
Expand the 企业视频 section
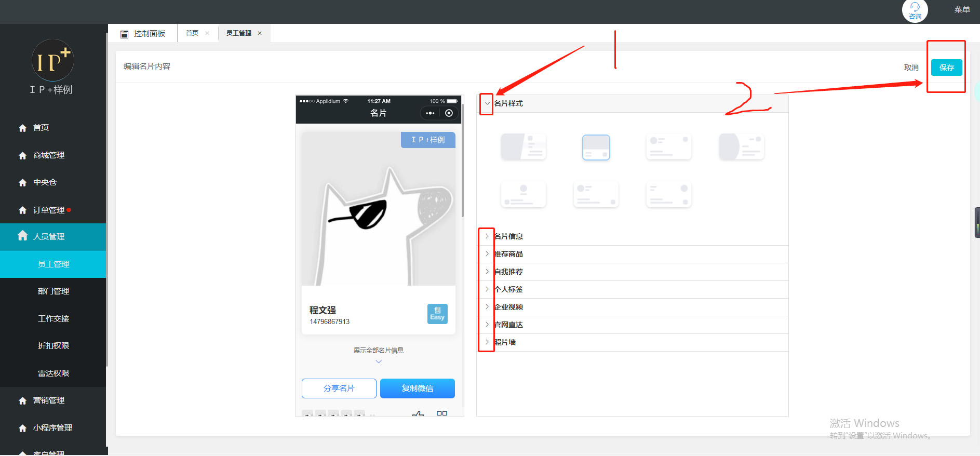[x=487, y=307]
